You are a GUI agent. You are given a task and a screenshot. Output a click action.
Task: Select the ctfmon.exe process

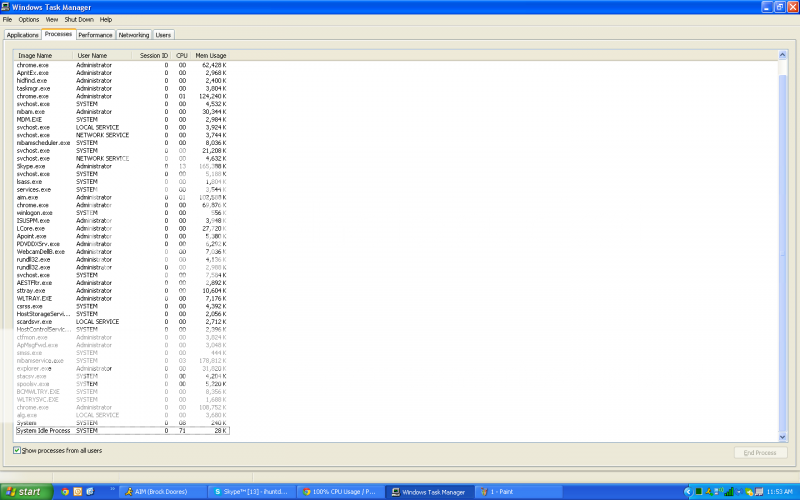coord(122,337)
